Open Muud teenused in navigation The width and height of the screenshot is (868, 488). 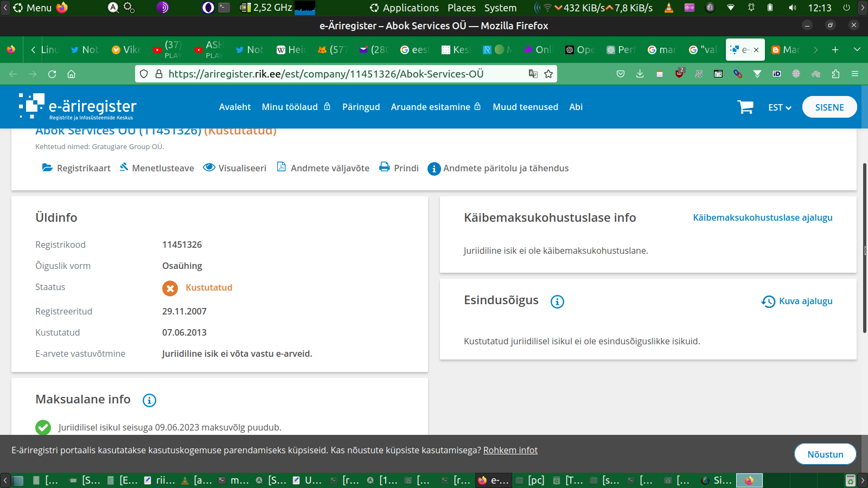525,107
